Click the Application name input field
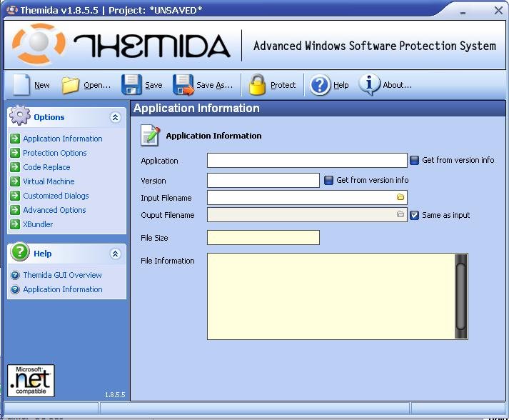509x420 pixels. (x=307, y=161)
